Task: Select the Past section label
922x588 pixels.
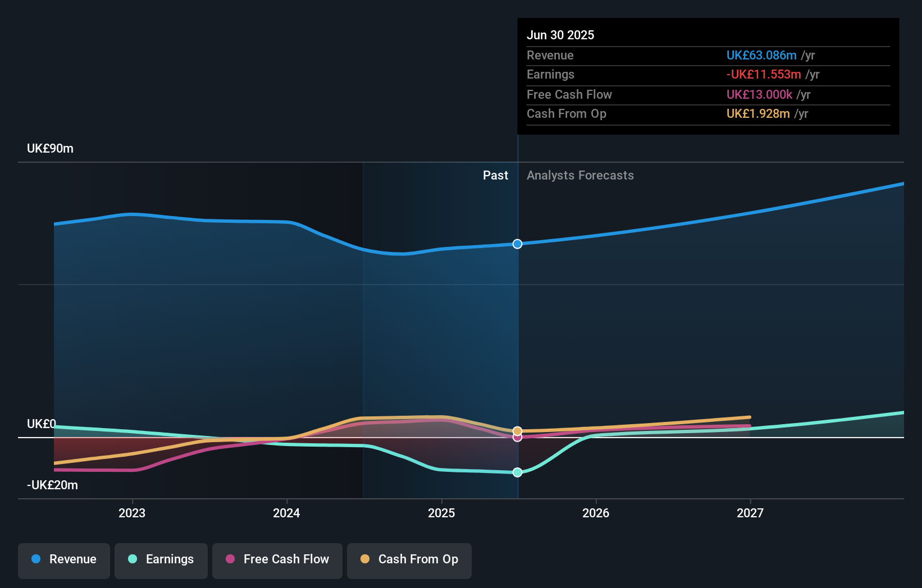Action: pos(495,175)
